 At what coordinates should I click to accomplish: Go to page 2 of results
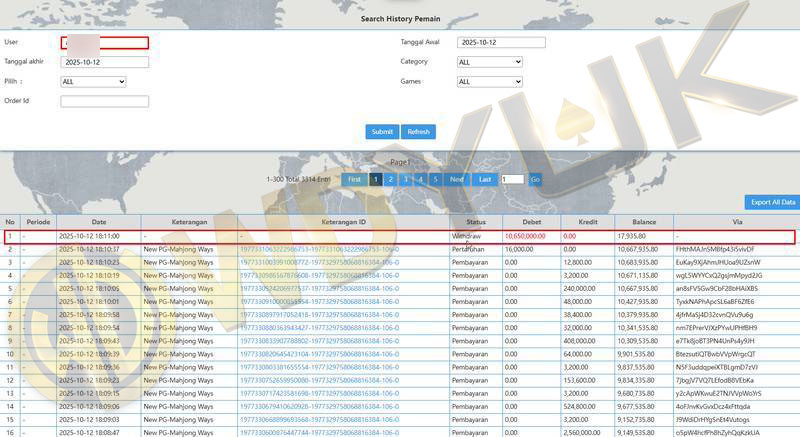tap(390, 179)
